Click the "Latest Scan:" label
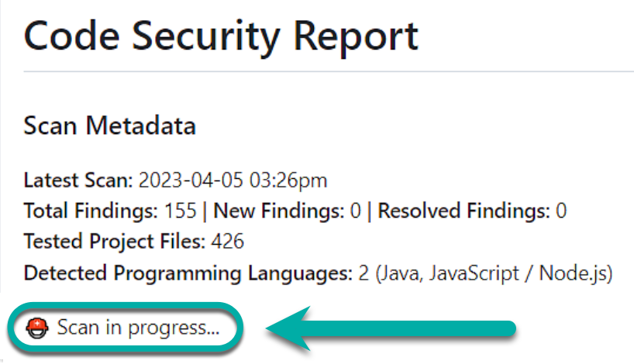This screenshot has height=364, width=634. click(79, 180)
